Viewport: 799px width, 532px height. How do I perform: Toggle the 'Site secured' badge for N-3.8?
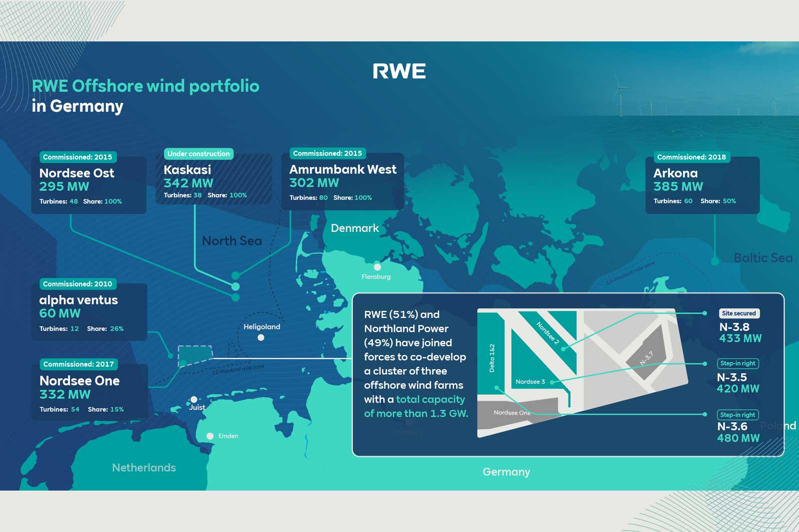click(x=739, y=313)
